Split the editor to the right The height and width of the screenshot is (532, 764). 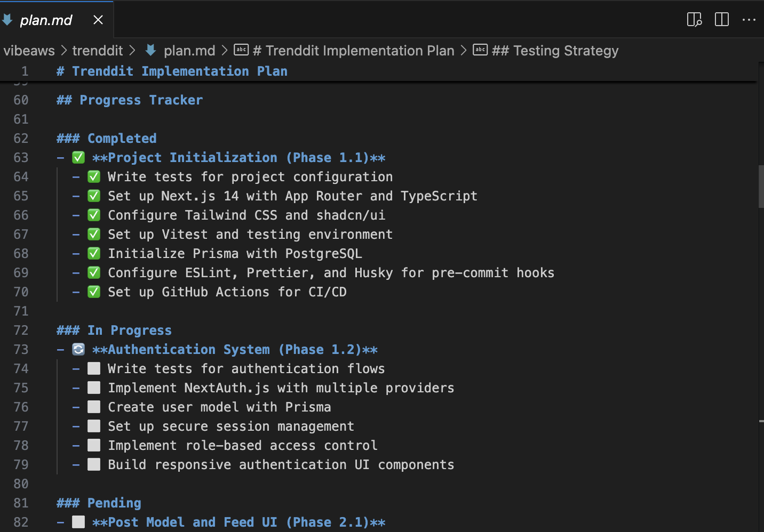tap(722, 20)
